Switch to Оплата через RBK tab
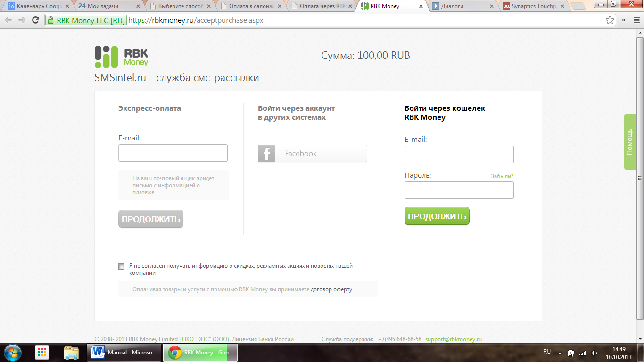Viewport: 644px width, 362px height. point(322,6)
